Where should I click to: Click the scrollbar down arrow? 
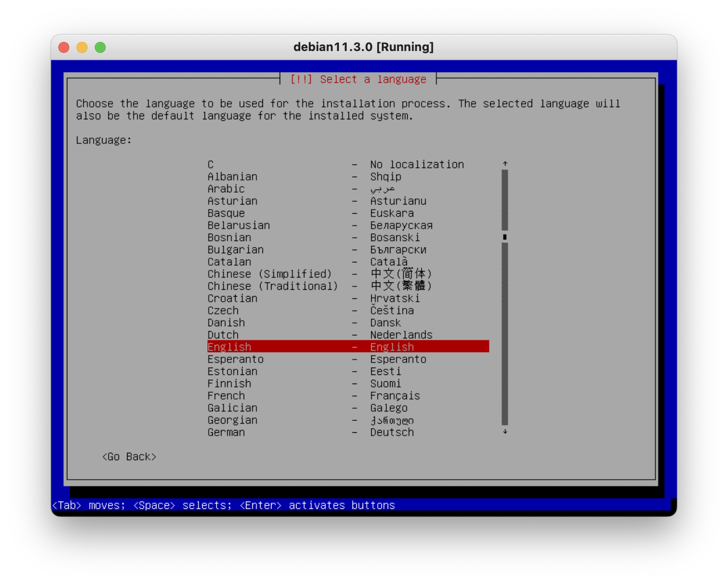505,431
